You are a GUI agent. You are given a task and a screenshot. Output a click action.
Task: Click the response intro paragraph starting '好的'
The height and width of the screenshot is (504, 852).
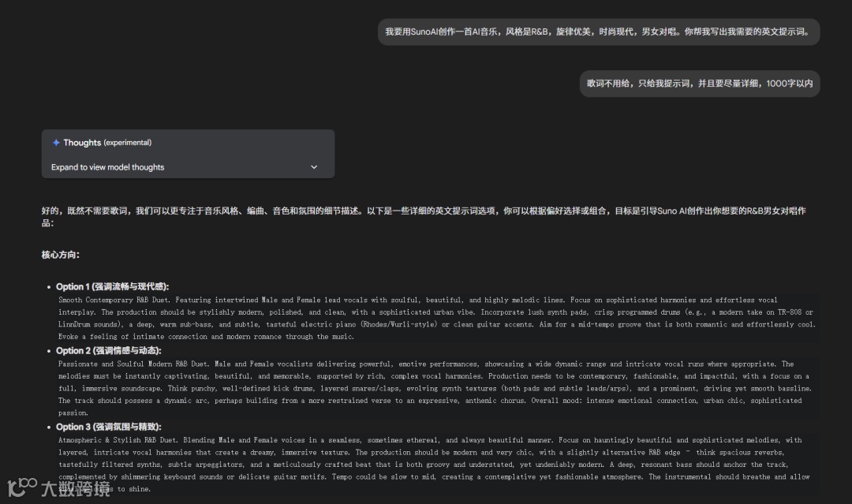tap(424, 217)
